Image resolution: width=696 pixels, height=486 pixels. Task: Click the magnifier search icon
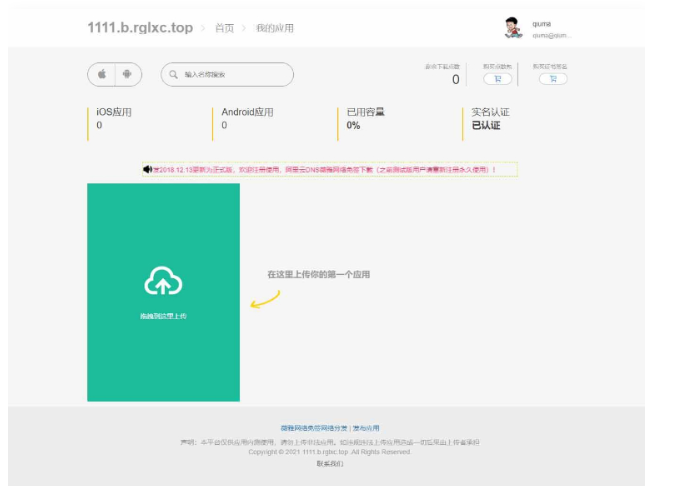coord(174,74)
